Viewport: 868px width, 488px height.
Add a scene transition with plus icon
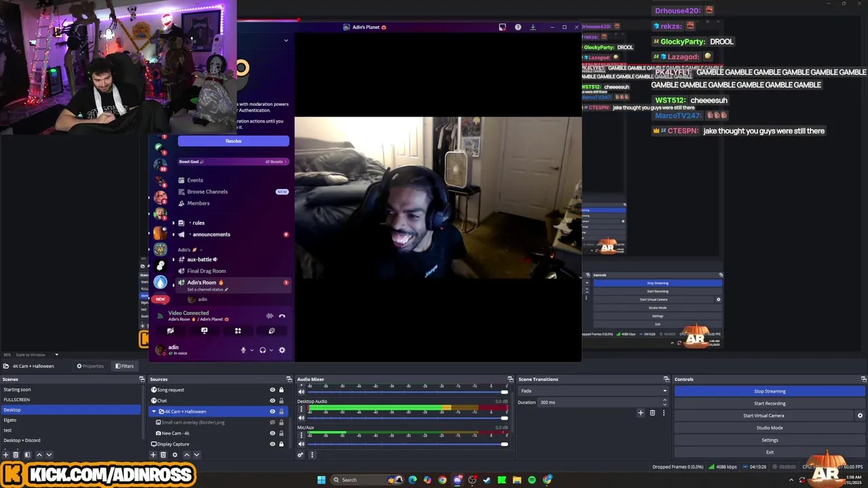coord(640,413)
